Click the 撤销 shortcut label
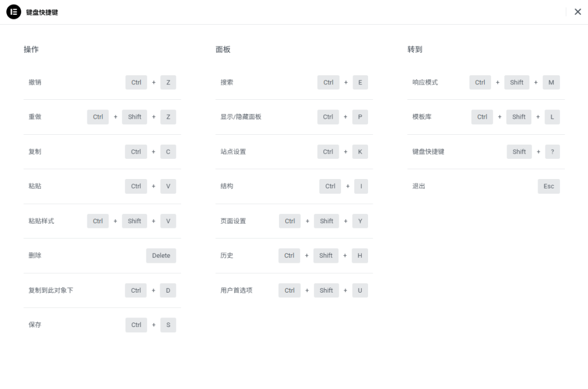The height and width of the screenshot is (389, 588). [35, 83]
